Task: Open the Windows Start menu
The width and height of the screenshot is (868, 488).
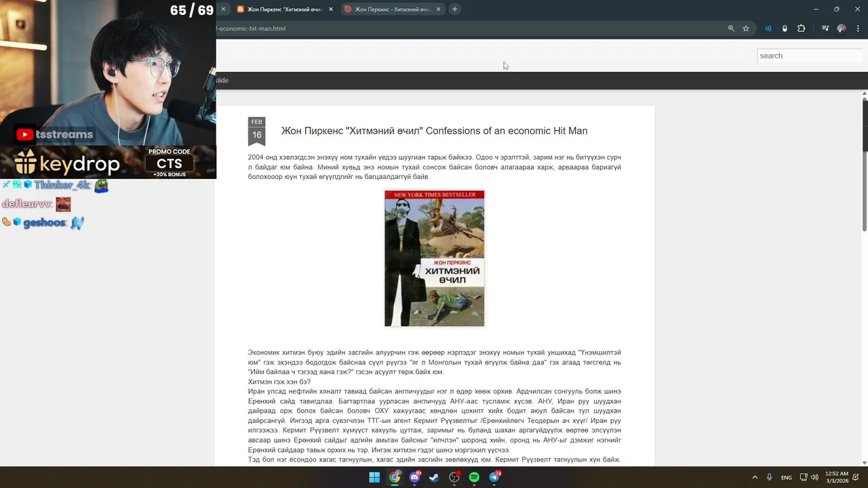Action: click(374, 477)
